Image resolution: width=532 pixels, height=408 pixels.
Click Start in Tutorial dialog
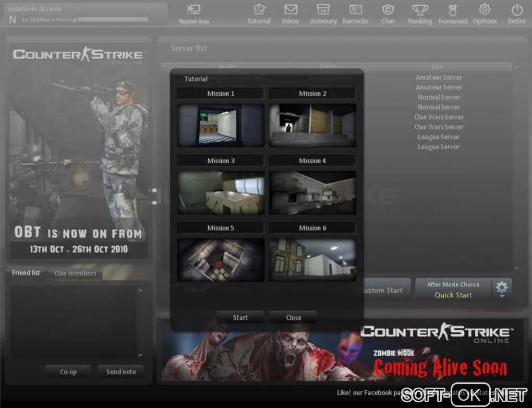(x=240, y=317)
